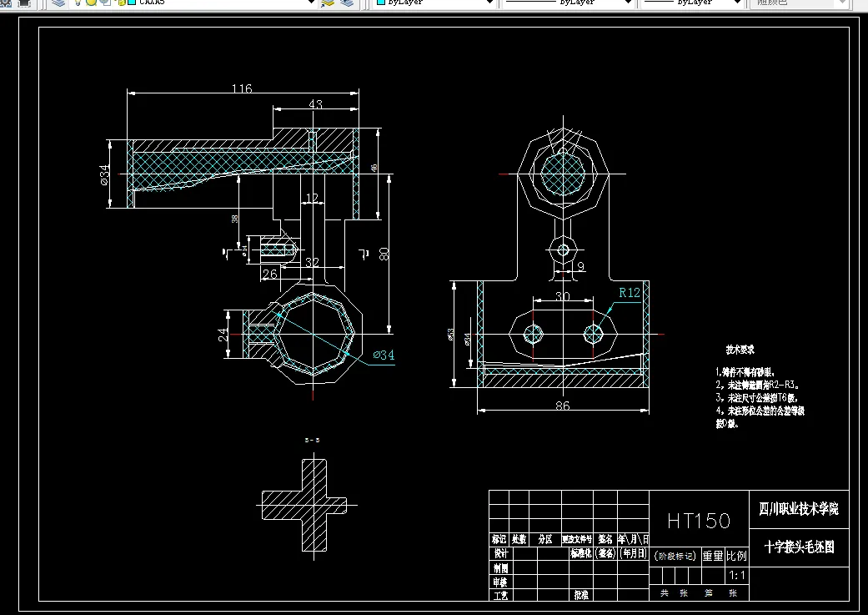Select the cyan hatched octagon at top right
The height and width of the screenshot is (615, 868).
(x=563, y=174)
